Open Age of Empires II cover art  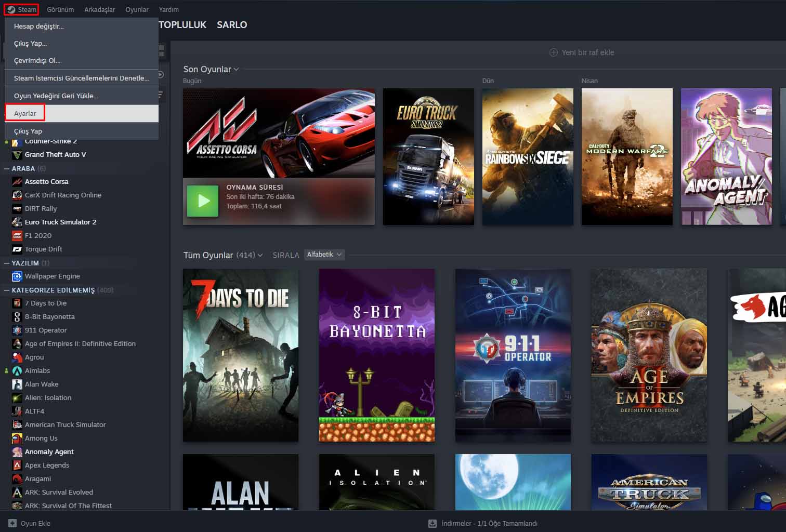click(x=649, y=355)
